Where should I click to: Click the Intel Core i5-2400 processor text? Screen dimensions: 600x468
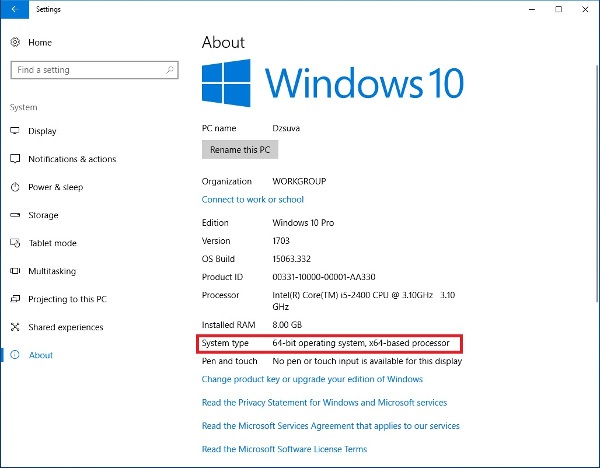click(x=364, y=301)
